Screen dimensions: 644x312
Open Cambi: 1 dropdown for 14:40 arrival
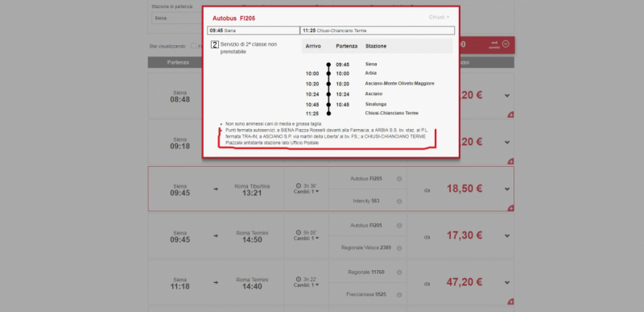pyautogui.click(x=307, y=285)
